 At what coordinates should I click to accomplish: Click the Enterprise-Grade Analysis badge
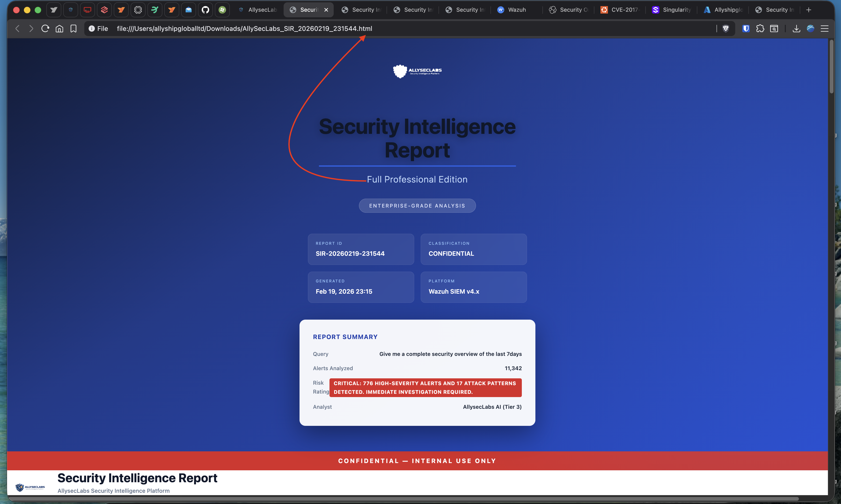click(417, 206)
